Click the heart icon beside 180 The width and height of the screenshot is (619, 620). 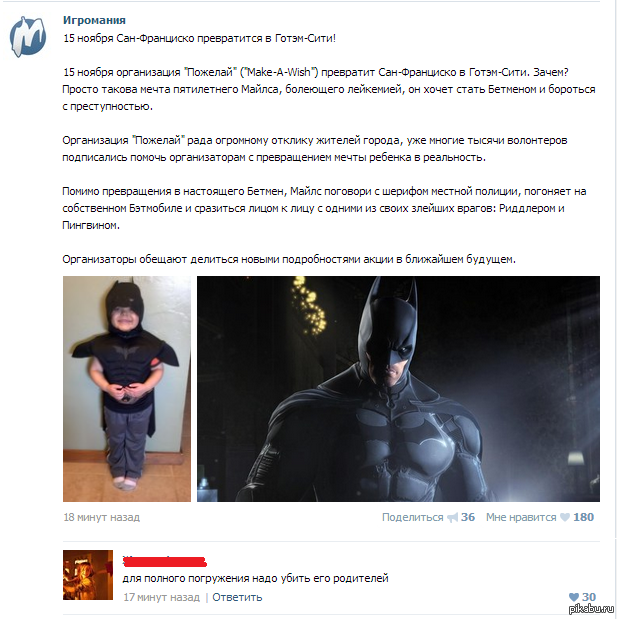[x=565, y=517]
